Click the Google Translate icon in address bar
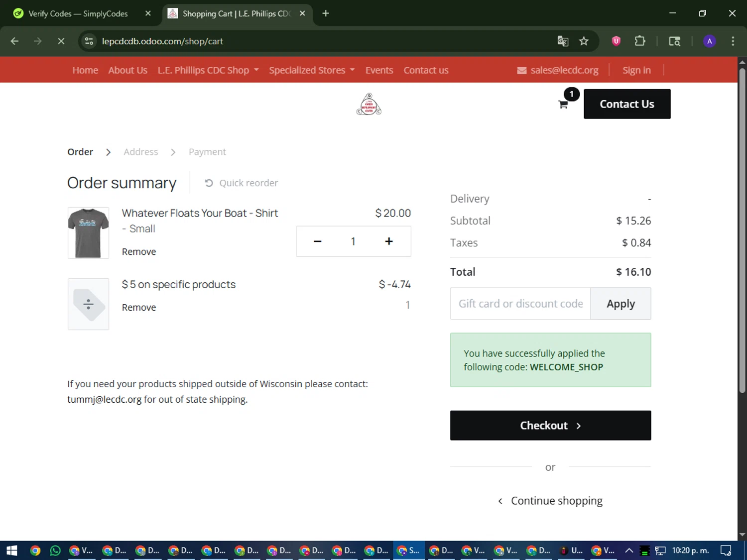Image resolution: width=747 pixels, height=560 pixels. tap(563, 41)
